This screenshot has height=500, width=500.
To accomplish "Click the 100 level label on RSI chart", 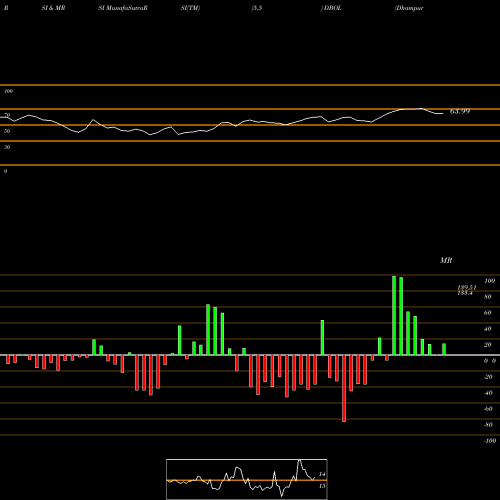I will coord(8,91).
